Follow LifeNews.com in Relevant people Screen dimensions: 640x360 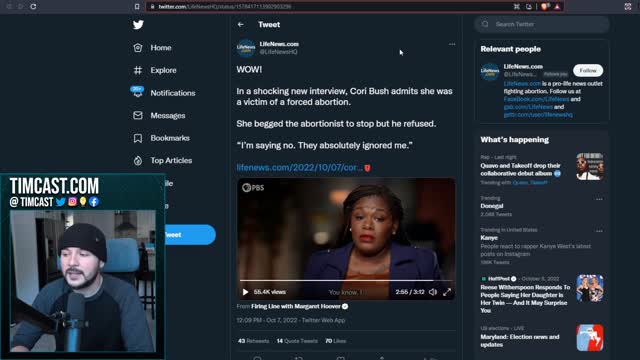tap(588, 71)
